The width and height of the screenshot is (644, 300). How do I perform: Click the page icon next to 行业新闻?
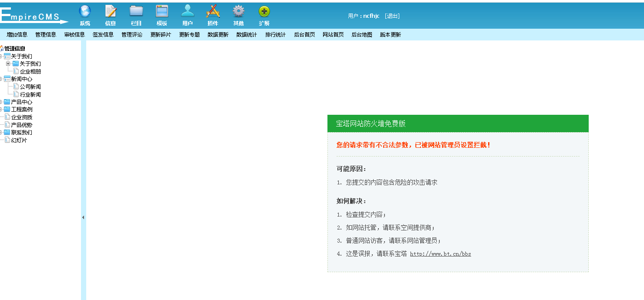[x=16, y=94]
